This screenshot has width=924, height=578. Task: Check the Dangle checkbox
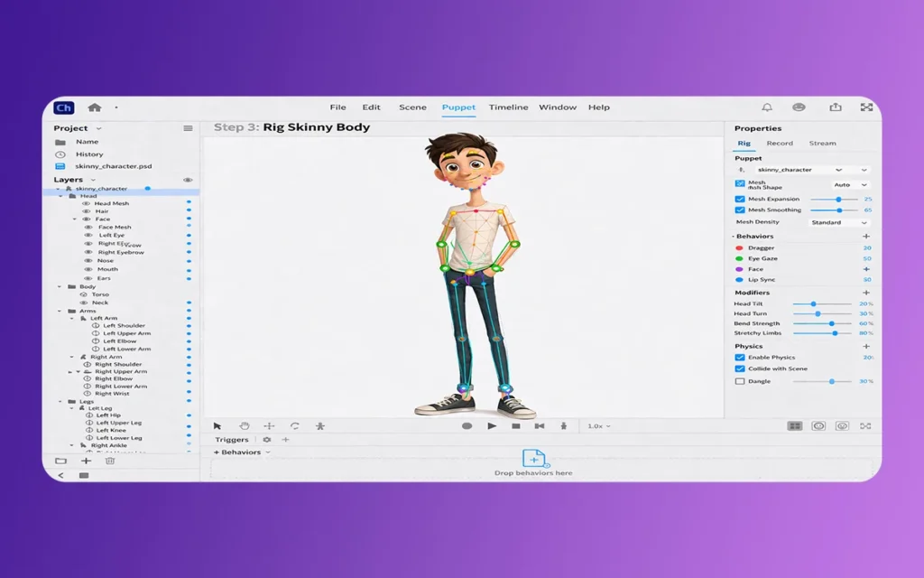point(740,381)
